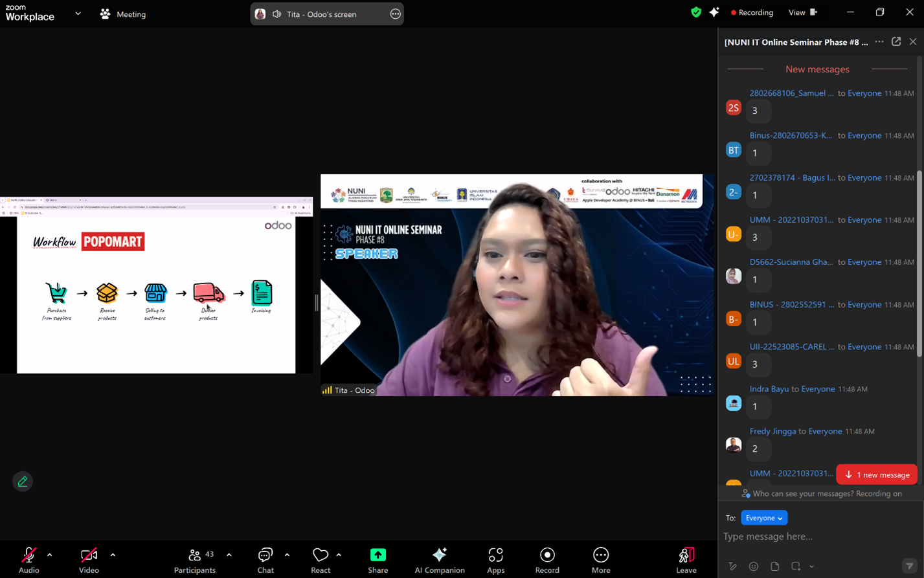The width and height of the screenshot is (924, 578).
Task: Attach a file in chat
Action: [774, 566]
